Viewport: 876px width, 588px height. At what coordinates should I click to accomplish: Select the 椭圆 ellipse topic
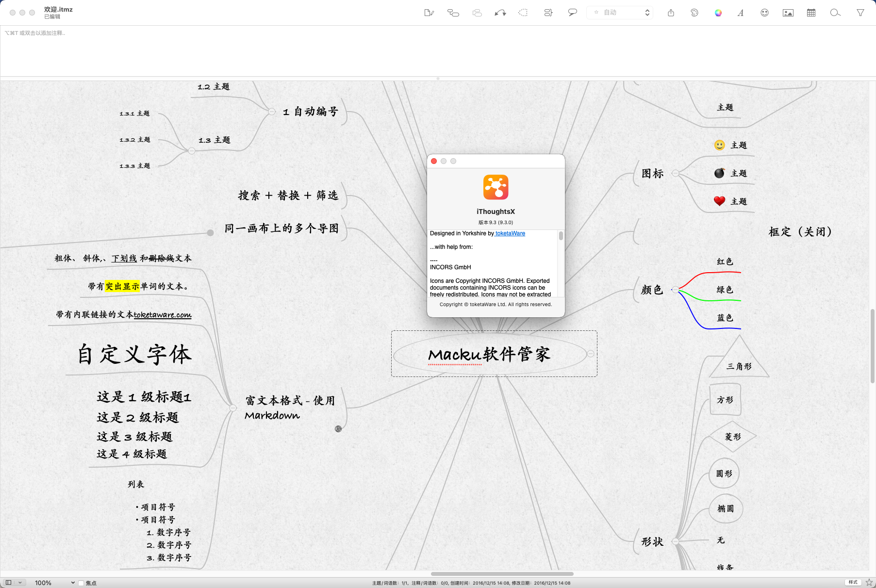pyautogui.click(x=726, y=508)
